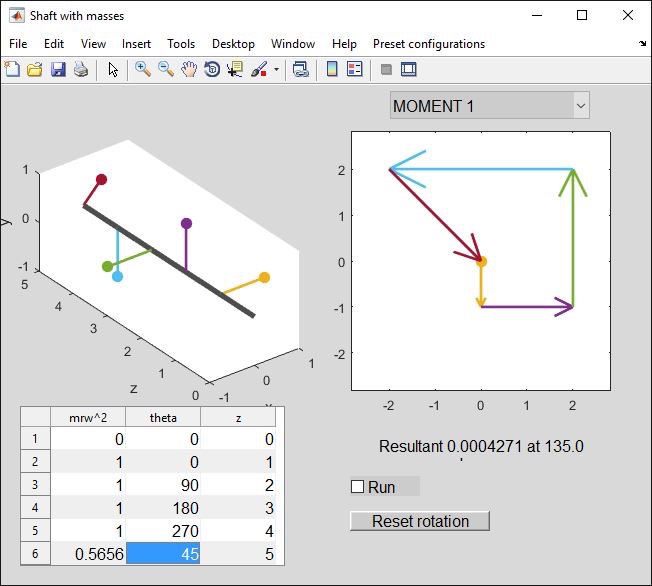Viewport: 652px width, 586px height.
Task: Toggle the Insert Legend icon
Action: [x=355, y=70]
